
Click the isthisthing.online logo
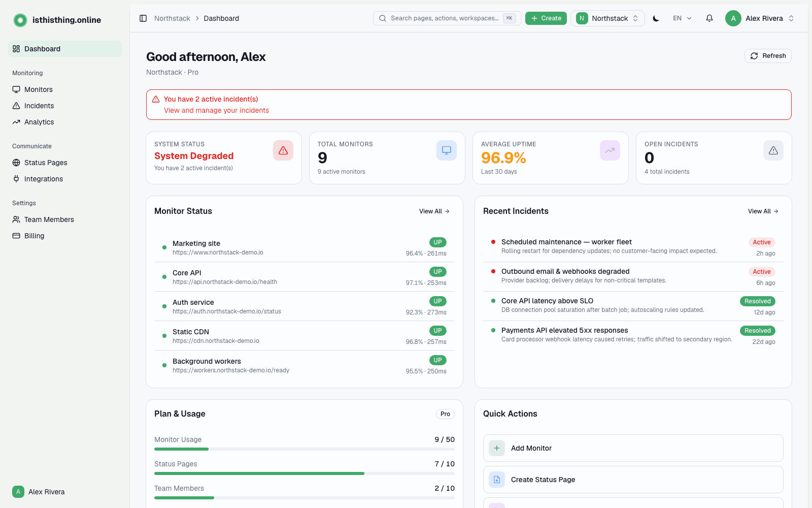(20, 20)
